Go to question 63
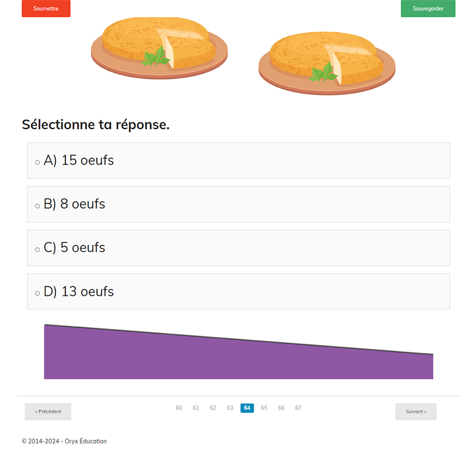Viewport: 476px width, 453px height. pos(230,408)
